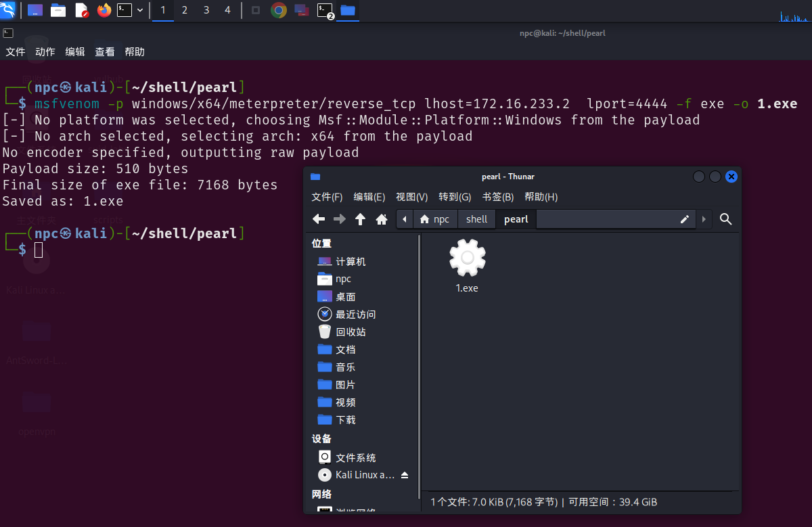Click Thunar window folder icon in title bar
Image resolution: width=812 pixels, height=527 pixels.
coord(315,177)
